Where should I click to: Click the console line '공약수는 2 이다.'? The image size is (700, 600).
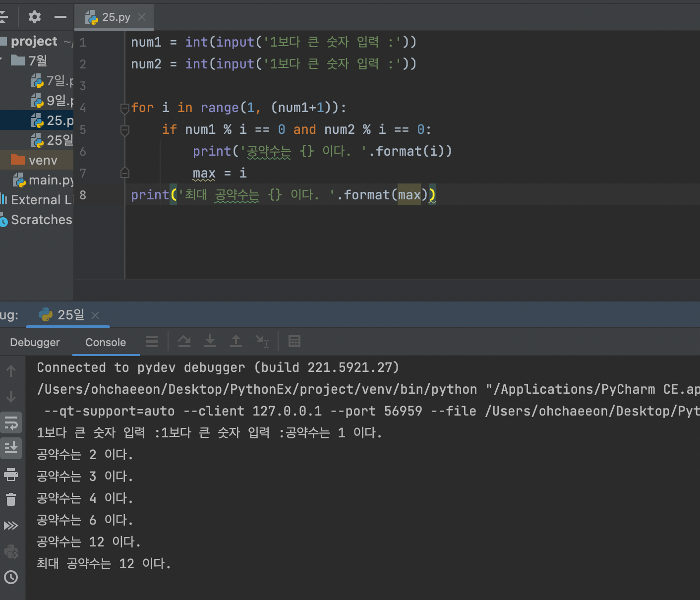click(x=85, y=454)
